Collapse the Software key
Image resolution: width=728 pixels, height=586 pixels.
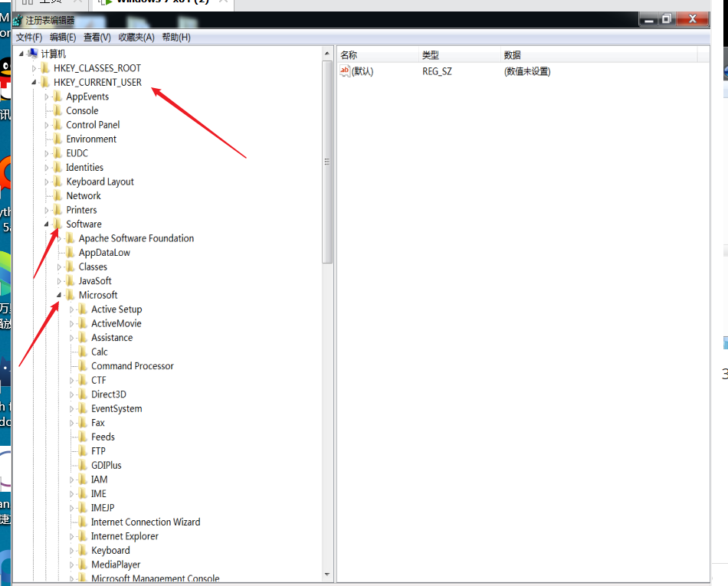[47, 224]
